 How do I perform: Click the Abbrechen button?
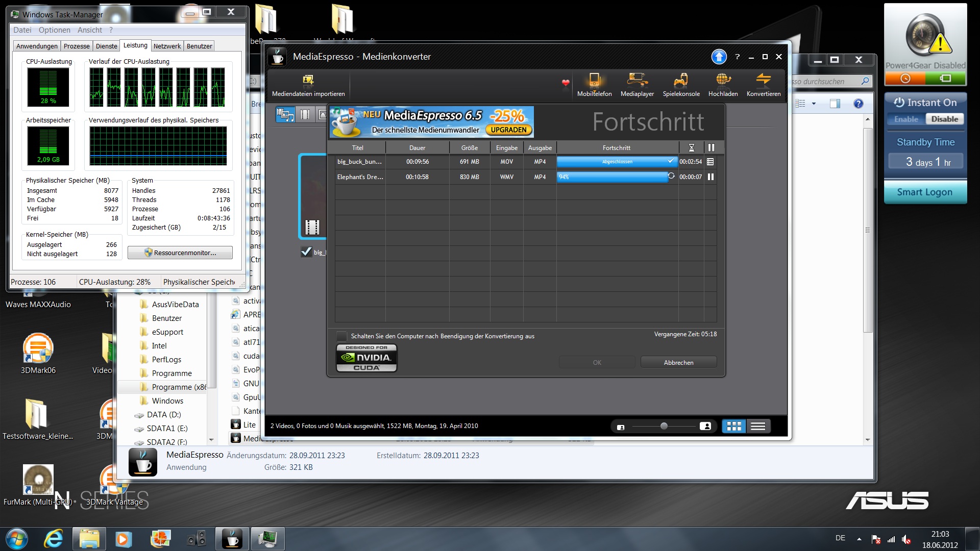click(678, 362)
